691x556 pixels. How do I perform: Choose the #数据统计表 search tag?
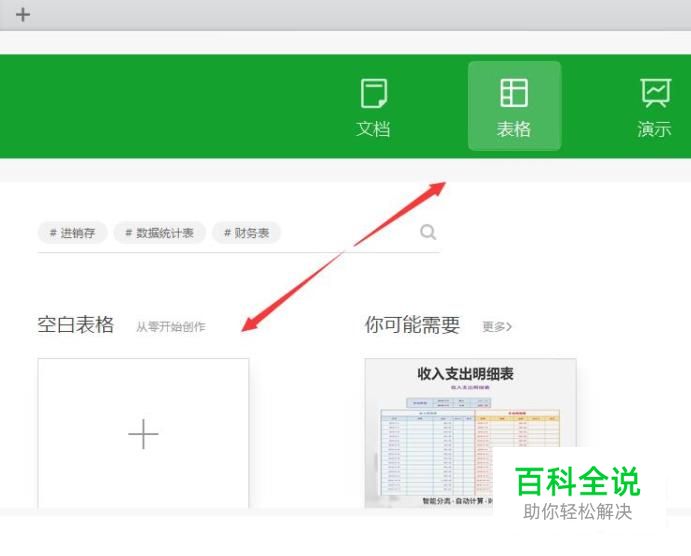click(x=160, y=233)
